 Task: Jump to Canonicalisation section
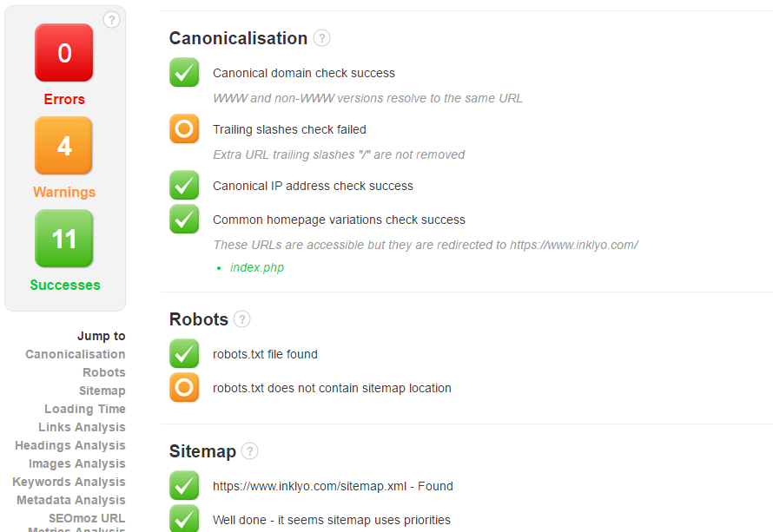(76, 354)
